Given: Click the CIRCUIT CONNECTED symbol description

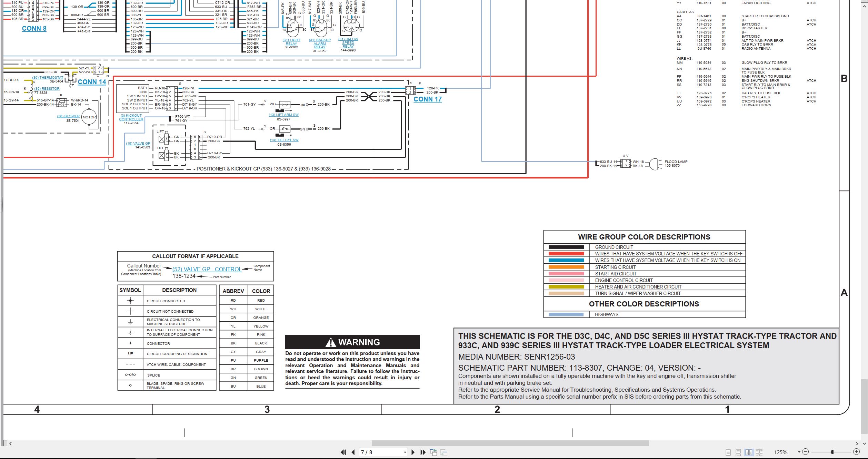Looking at the screenshot, I should coord(166,301).
